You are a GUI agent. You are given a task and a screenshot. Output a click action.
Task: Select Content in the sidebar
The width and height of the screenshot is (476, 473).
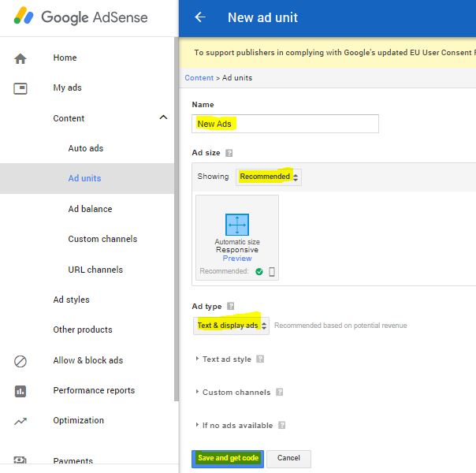pyautogui.click(x=69, y=118)
